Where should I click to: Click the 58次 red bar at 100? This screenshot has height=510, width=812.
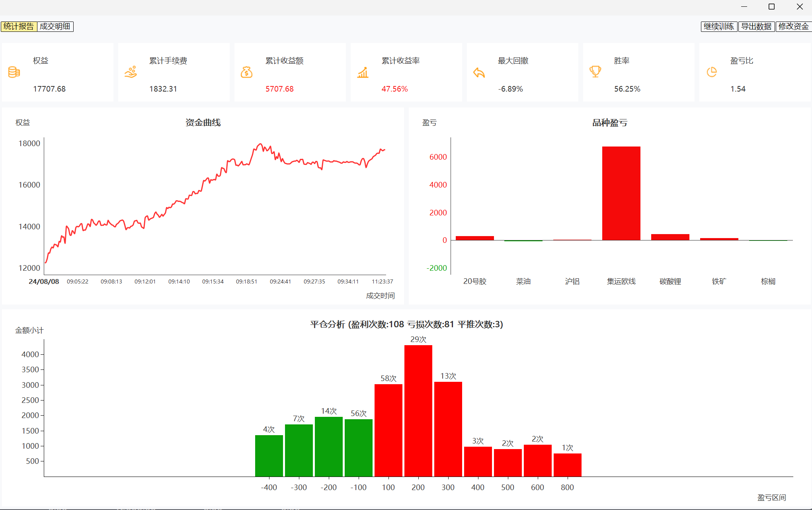388,430
